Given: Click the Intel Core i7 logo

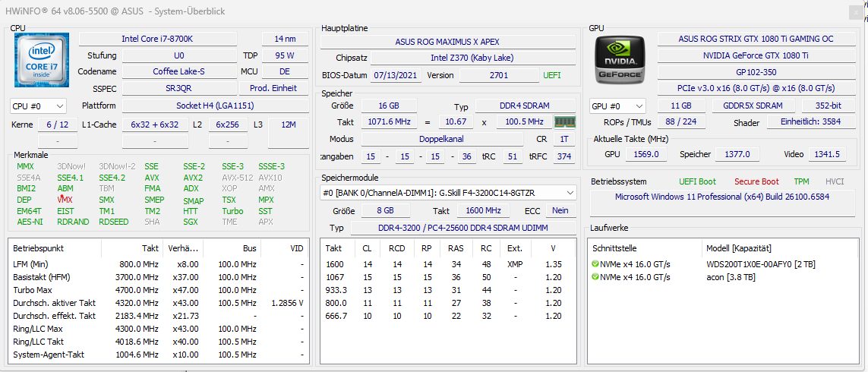Looking at the screenshot, I should pos(38,60).
